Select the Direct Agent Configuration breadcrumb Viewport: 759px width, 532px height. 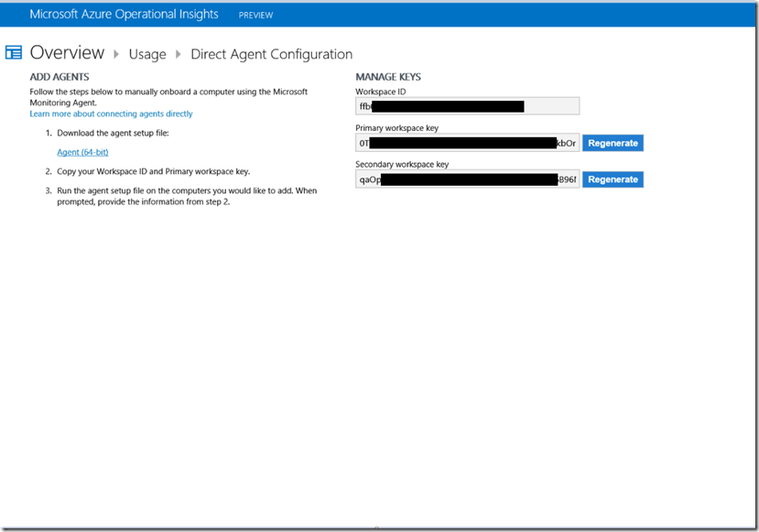271,54
